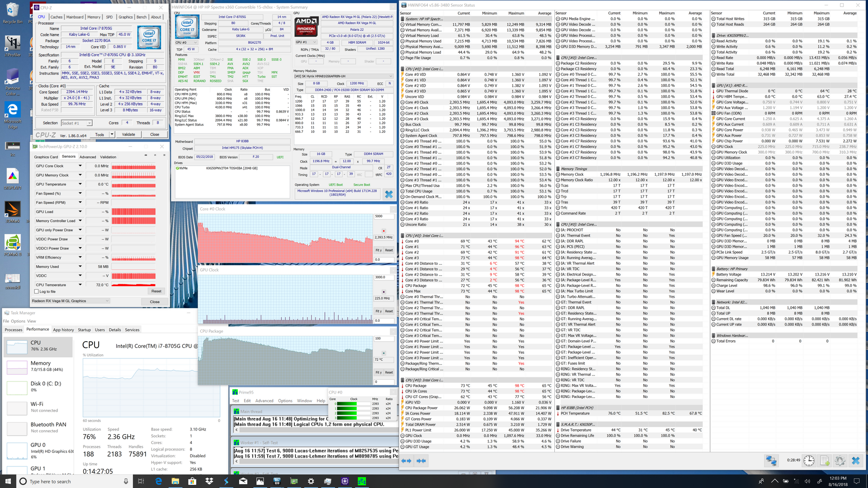
Task: Open Windows Start menu
Action: (8, 481)
